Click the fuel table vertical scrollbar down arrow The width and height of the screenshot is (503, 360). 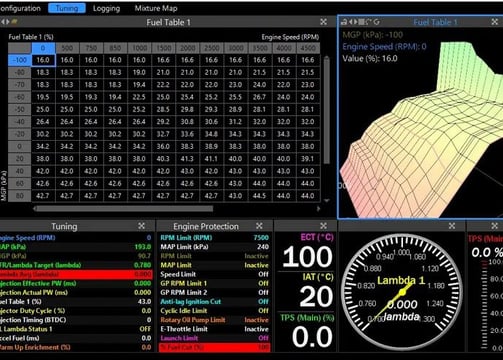point(327,200)
